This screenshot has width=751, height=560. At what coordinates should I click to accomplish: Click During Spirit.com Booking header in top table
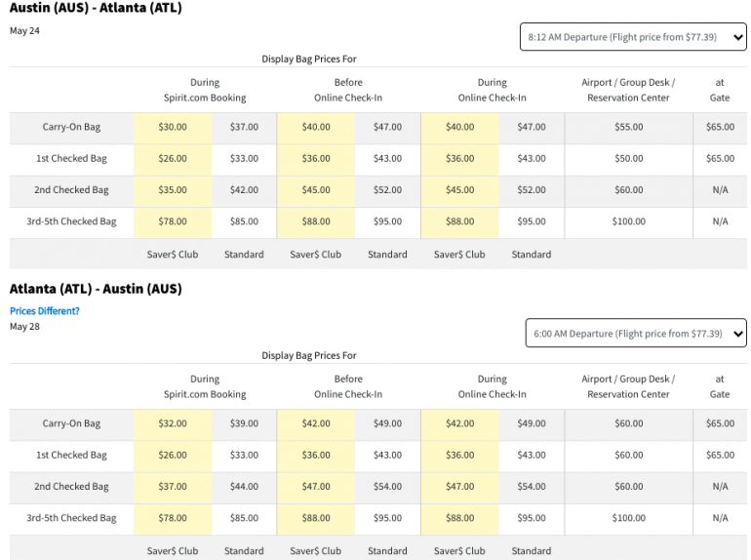click(x=205, y=90)
